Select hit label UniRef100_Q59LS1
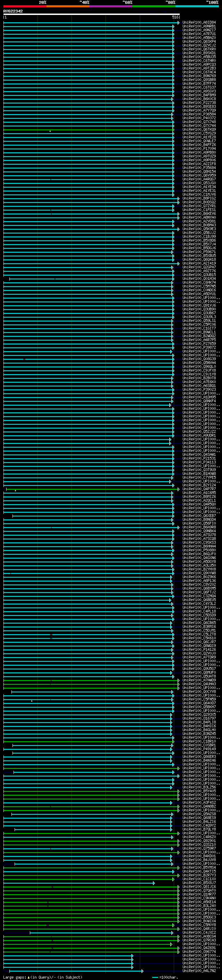The width and height of the screenshot is (222, 980). pyautogui.click(x=199, y=321)
